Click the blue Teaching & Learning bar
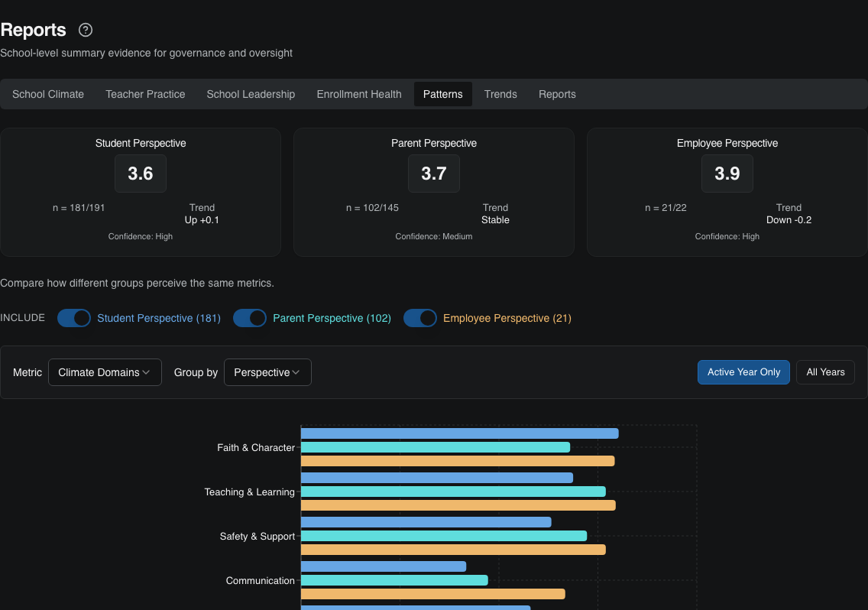Image resolution: width=868 pixels, height=610 pixels. pos(437,478)
